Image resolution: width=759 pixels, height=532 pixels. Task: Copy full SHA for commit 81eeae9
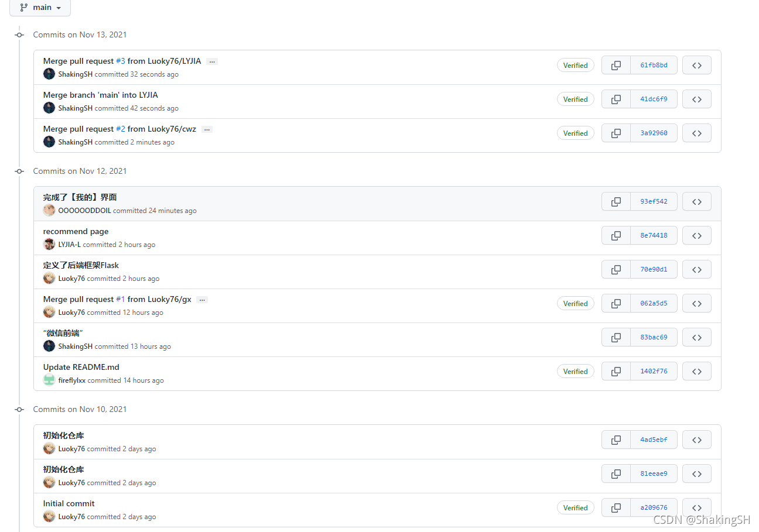pyautogui.click(x=616, y=474)
